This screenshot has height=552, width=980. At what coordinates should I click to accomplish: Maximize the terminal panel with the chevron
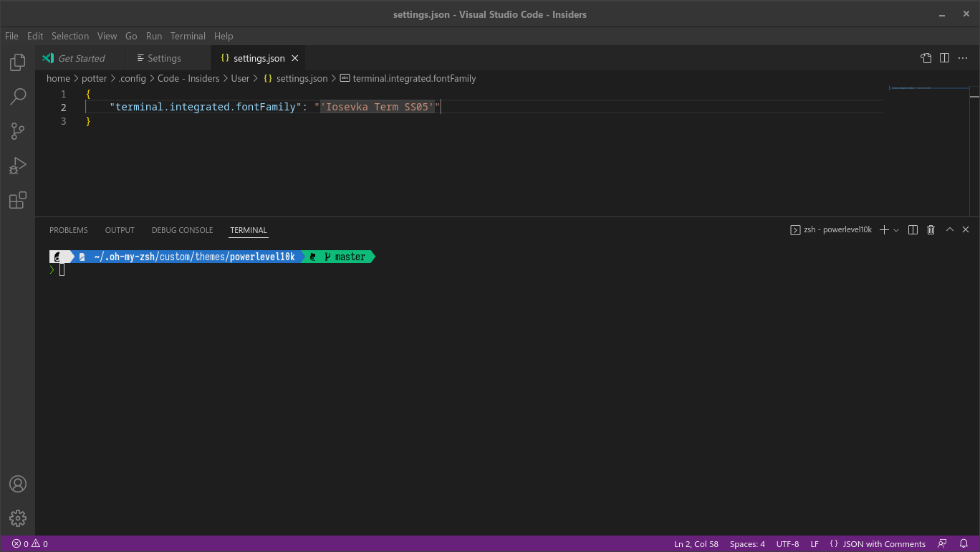click(949, 229)
